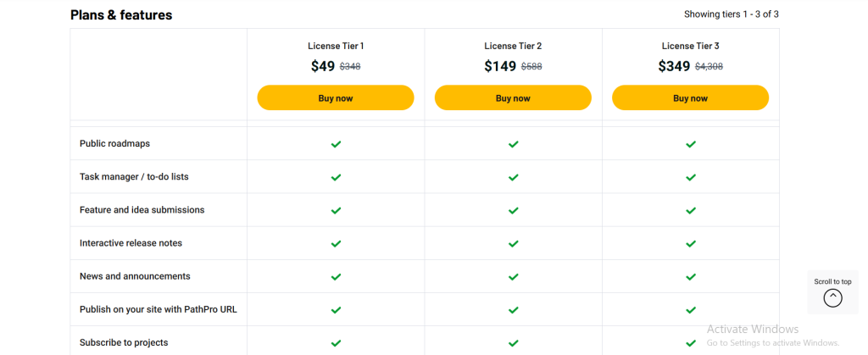Click Interactive release notes checkmark, Tier 1
The image size is (868, 355).
point(336,243)
